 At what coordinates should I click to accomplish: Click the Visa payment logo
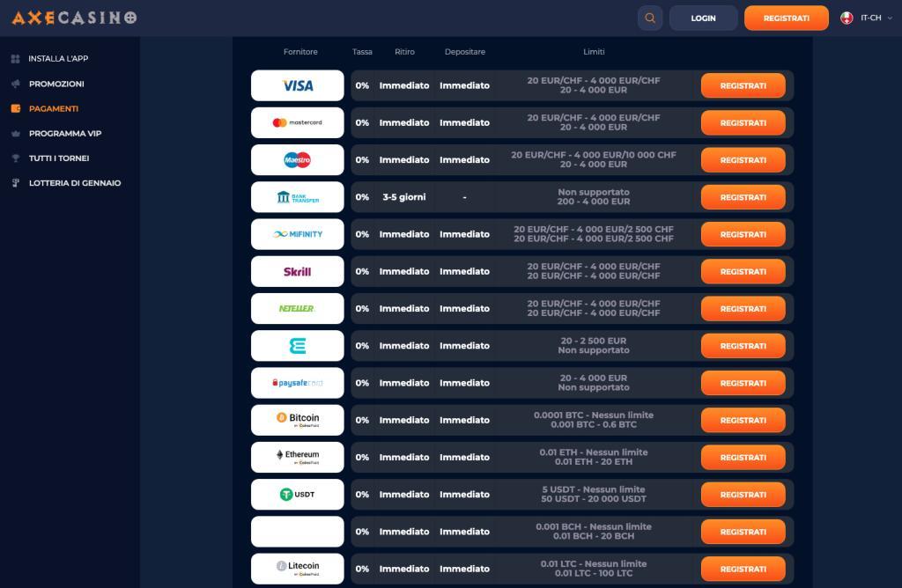298,86
